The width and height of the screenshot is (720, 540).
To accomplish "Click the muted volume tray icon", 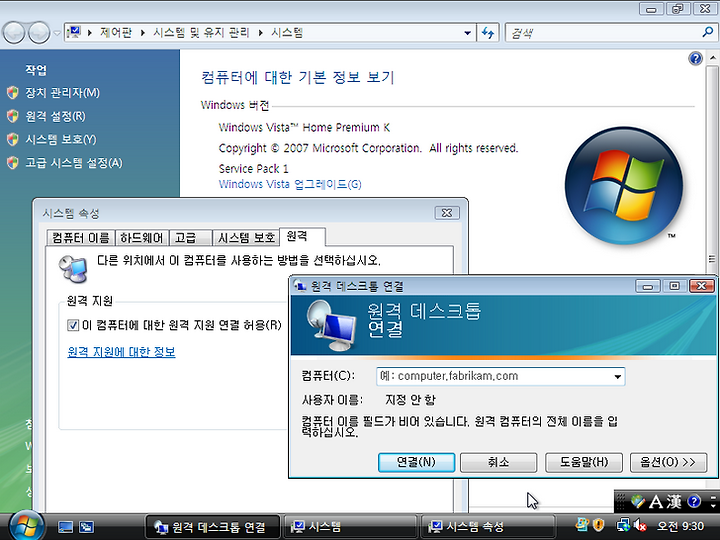I will 640,525.
